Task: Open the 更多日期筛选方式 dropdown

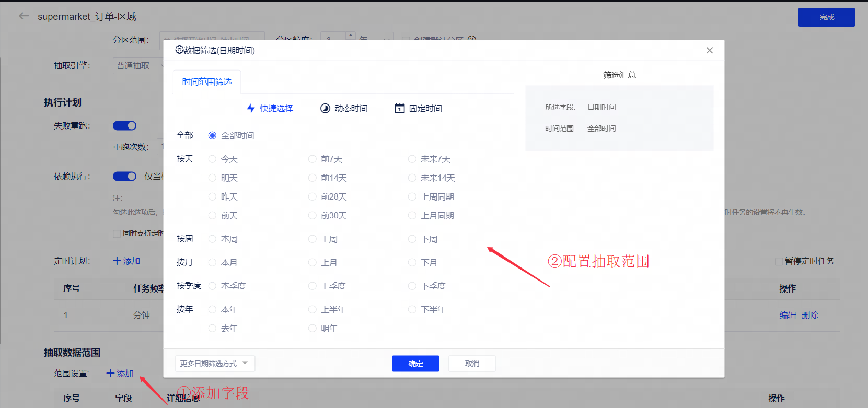Action: click(215, 364)
